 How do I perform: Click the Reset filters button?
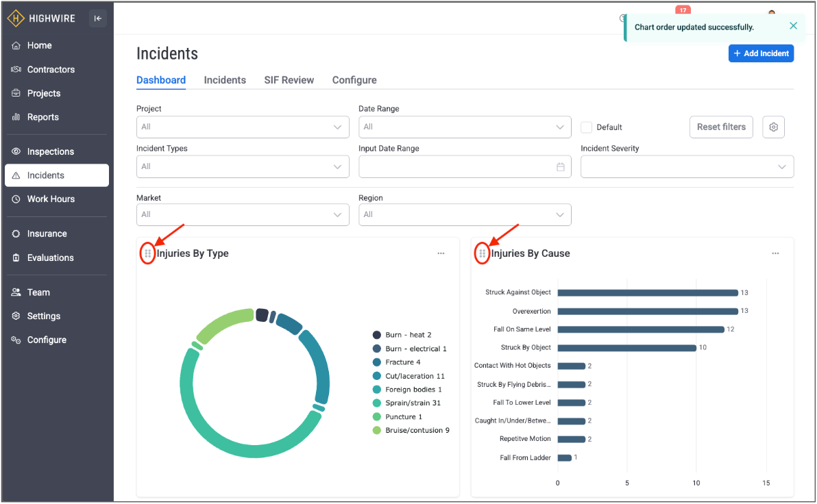(x=721, y=127)
